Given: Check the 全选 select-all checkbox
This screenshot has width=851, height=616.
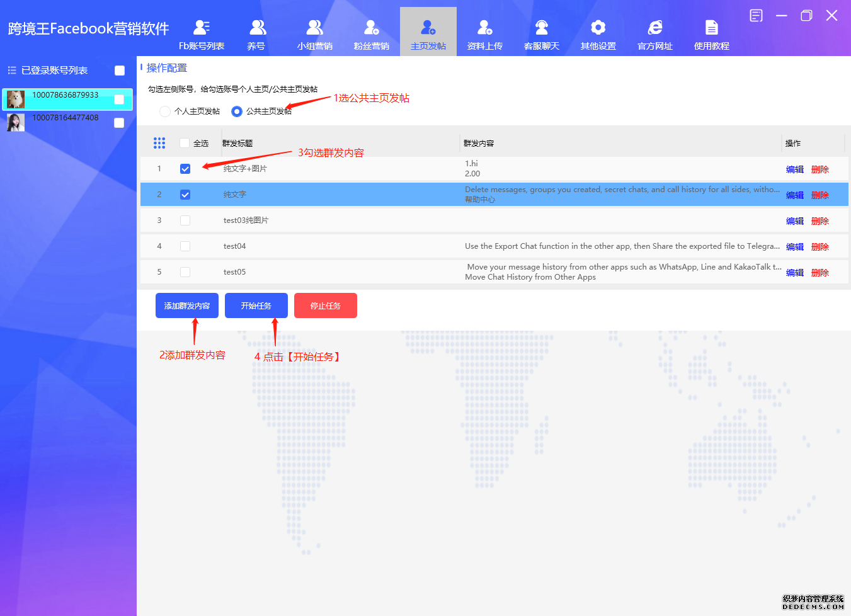Looking at the screenshot, I should [x=185, y=144].
